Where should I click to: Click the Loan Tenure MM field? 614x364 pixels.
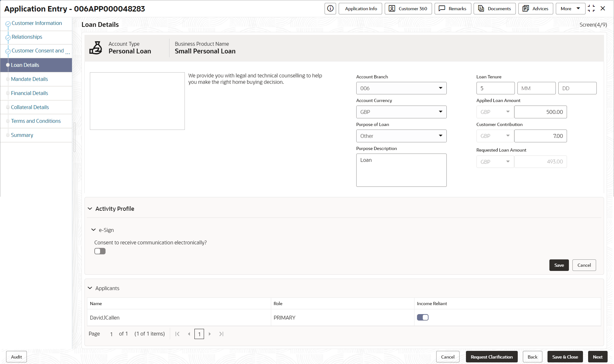click(x=536, y=88)
